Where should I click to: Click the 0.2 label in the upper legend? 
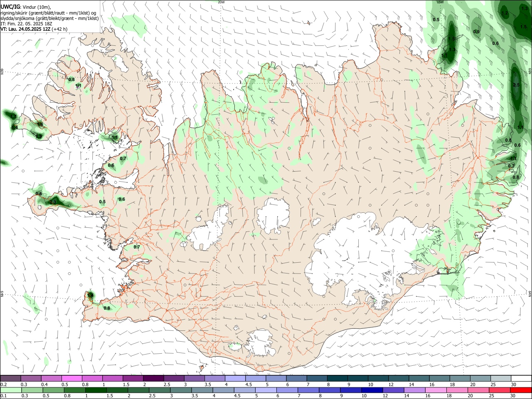click(4, 384)
